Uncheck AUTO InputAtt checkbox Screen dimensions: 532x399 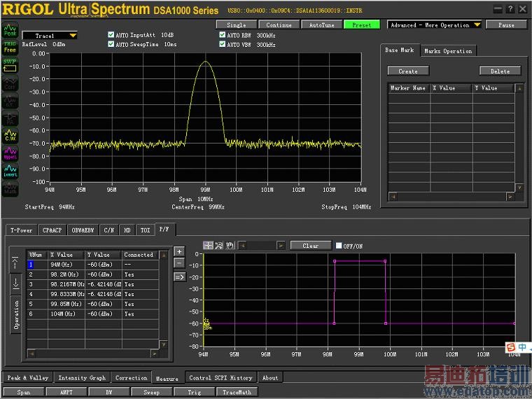(111, 35)
